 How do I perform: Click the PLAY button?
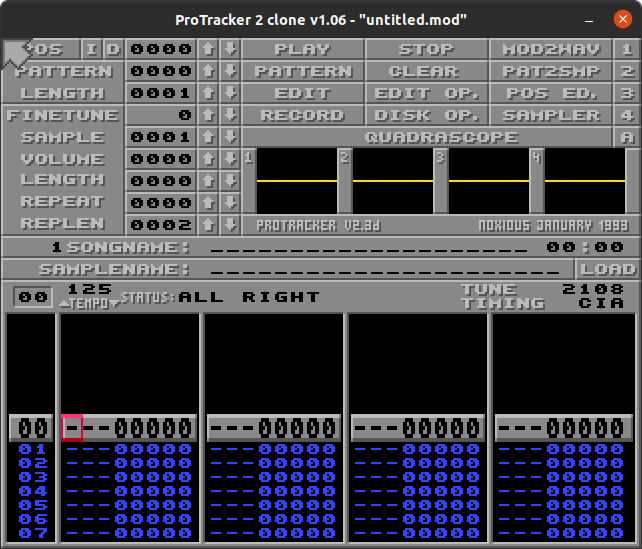[303, 50]
